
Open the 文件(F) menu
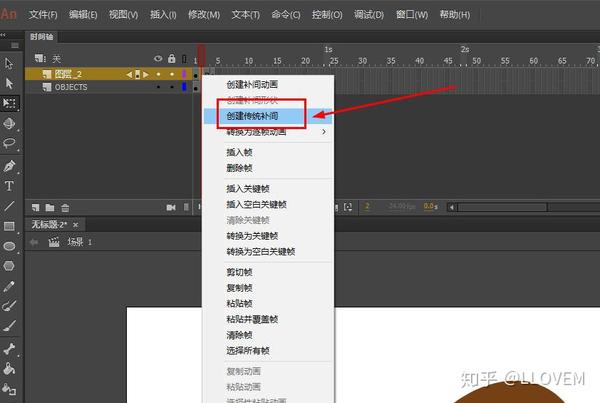click(43, 15)
